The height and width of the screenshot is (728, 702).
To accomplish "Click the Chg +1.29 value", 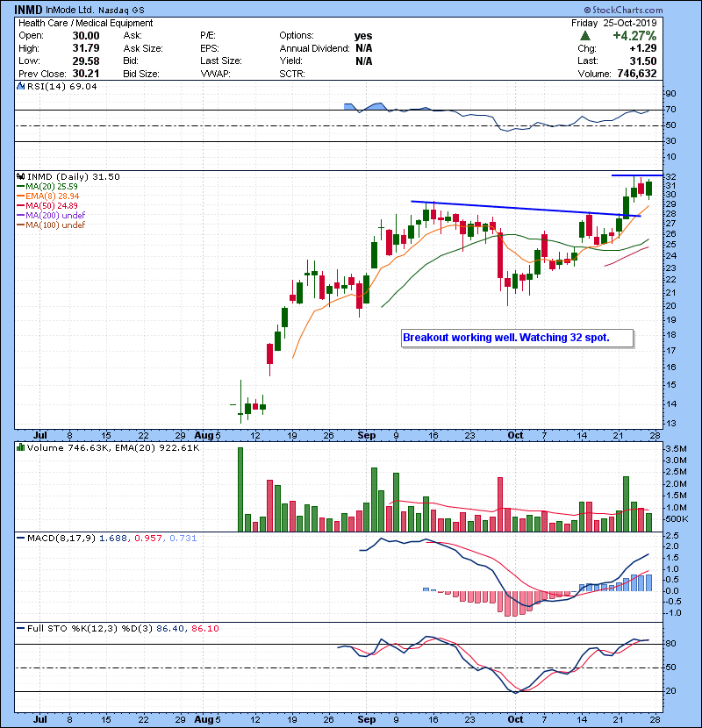I will [x=643, y=48].
